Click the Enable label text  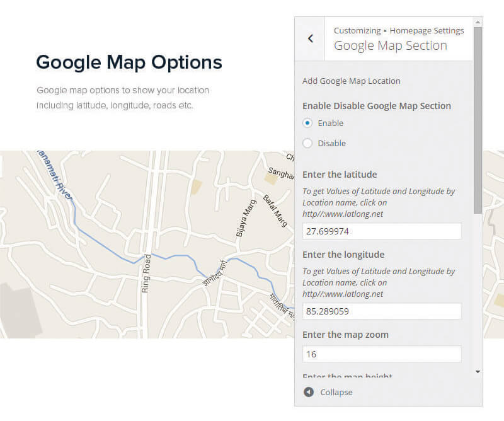(x=330, y=123)
